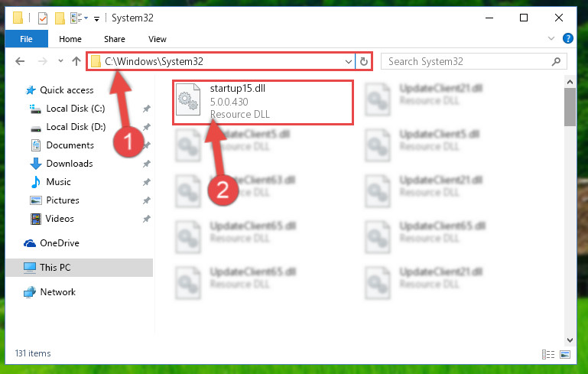This screenshot has height=374, width=588.
Task: Click the New folder quick access icon
Action: tap(60, 18)
